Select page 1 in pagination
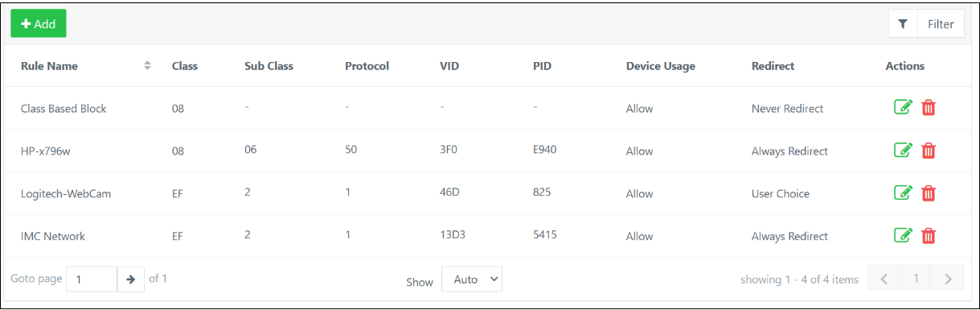The height and width of the screenshot is (310, 980). coord(916,279)
